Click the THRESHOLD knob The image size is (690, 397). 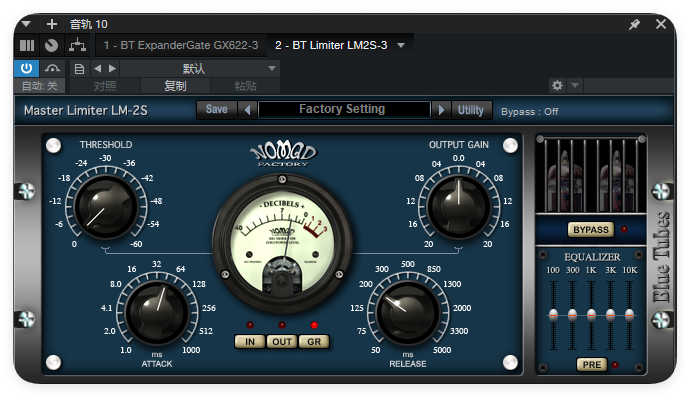coord(106,206)
